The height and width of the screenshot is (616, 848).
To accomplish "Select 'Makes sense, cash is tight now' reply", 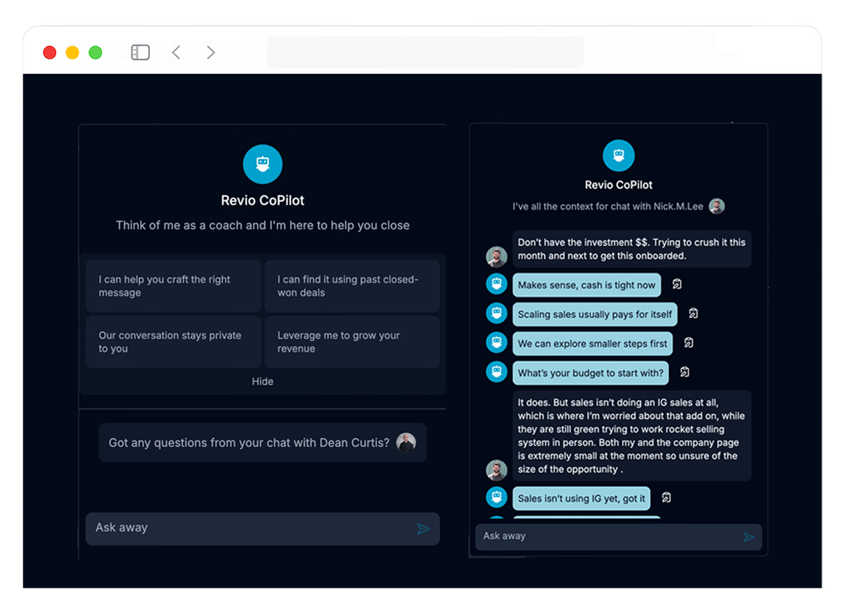I will [x=586, y=285].
